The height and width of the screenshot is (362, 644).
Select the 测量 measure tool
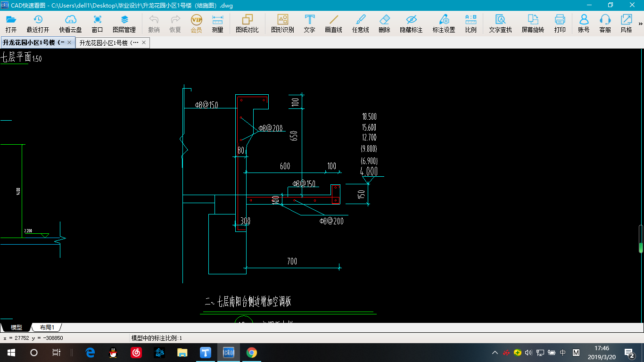click(217, 24)
